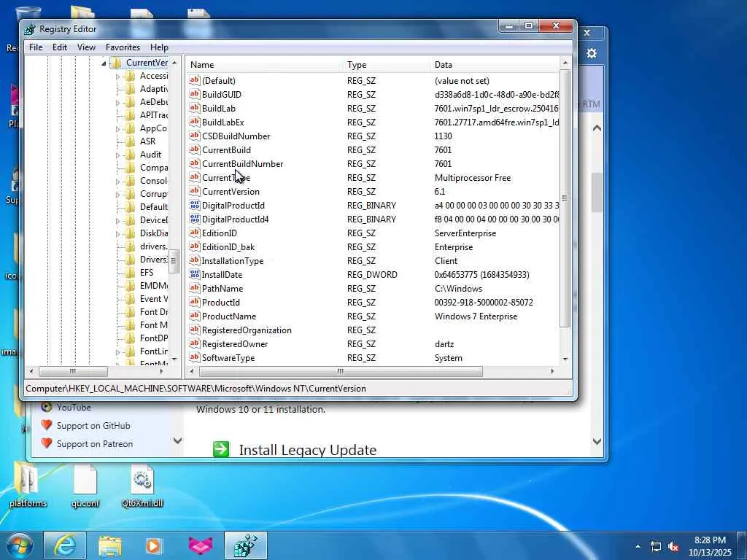Click the CurrentBuild string value icon

pyautogui.click(x=194, y=149)
